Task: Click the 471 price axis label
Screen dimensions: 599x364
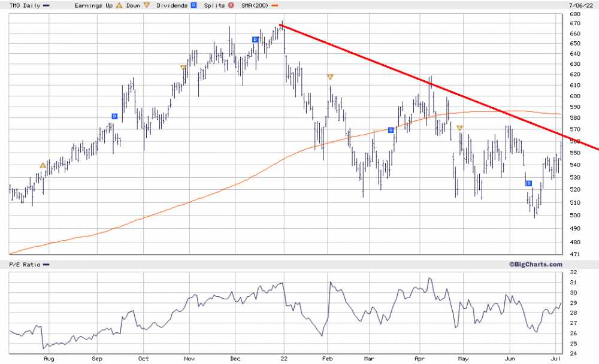Action: tap(574, 254)
